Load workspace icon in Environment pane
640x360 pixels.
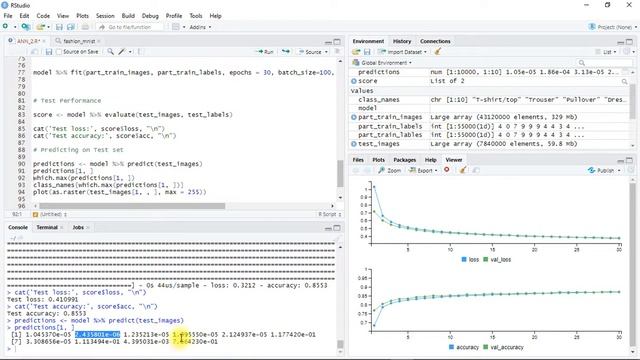(x=356, y=52)
